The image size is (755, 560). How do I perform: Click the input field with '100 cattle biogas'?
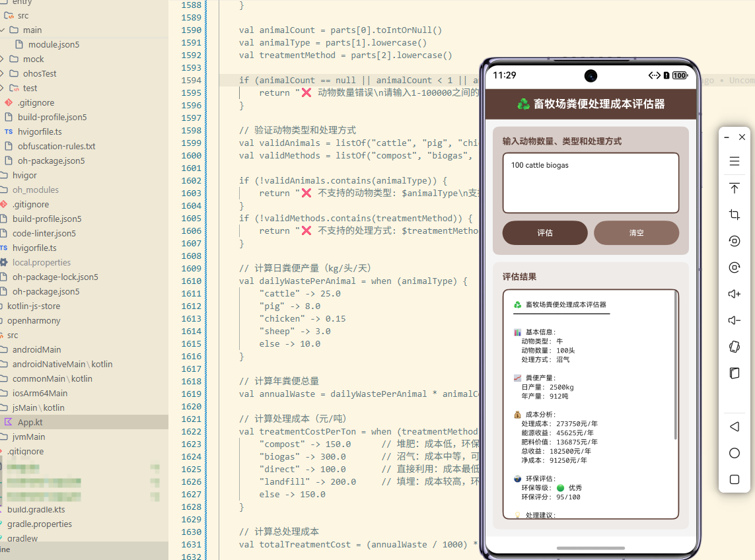[x=591, y=183]
